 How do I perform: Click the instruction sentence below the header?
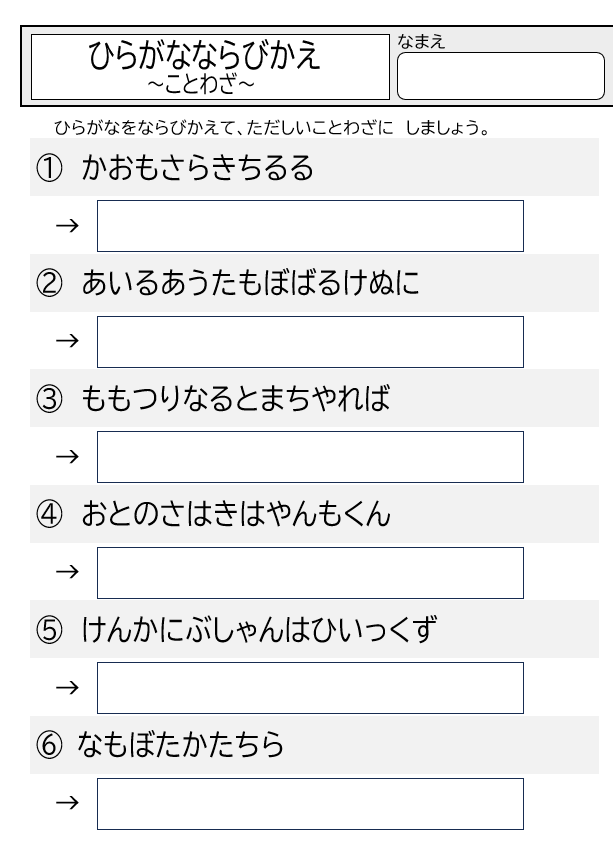pos(271,127)
